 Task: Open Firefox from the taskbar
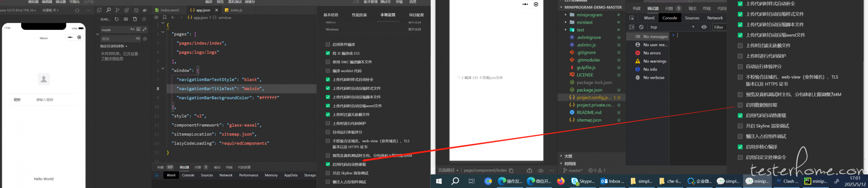click(x=561, y=181)
